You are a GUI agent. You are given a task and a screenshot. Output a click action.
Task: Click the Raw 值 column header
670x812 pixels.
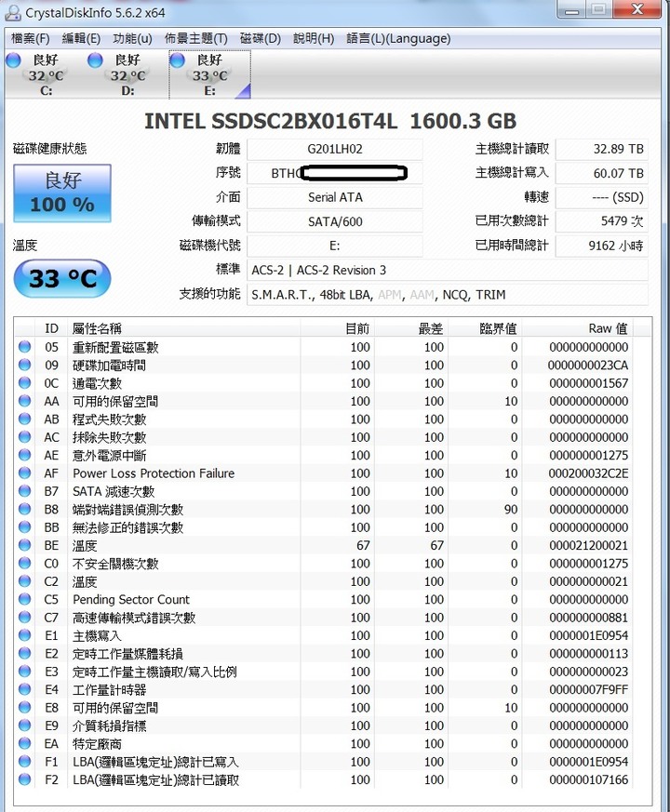pos(577,328)
